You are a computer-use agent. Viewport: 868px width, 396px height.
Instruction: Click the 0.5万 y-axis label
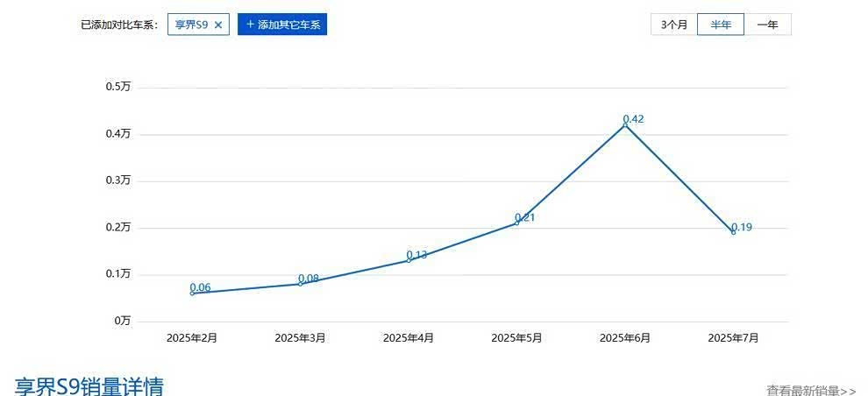point(117,87)
